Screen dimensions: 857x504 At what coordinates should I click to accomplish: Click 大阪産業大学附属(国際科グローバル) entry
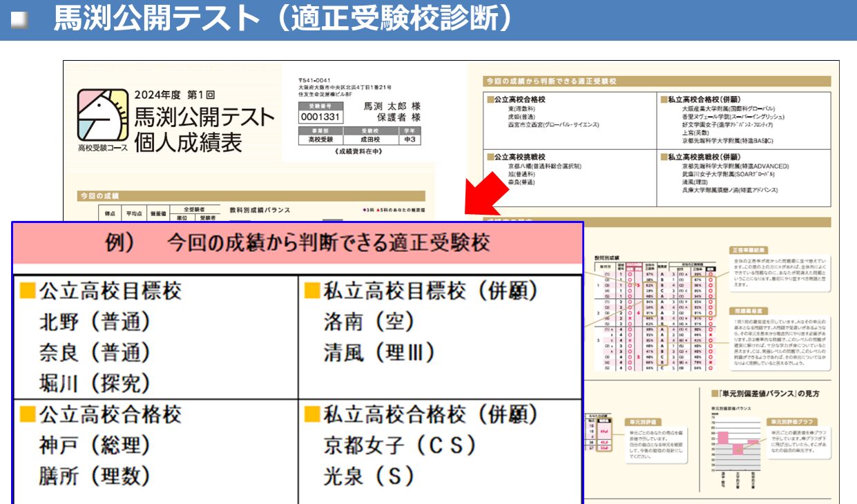728,109
